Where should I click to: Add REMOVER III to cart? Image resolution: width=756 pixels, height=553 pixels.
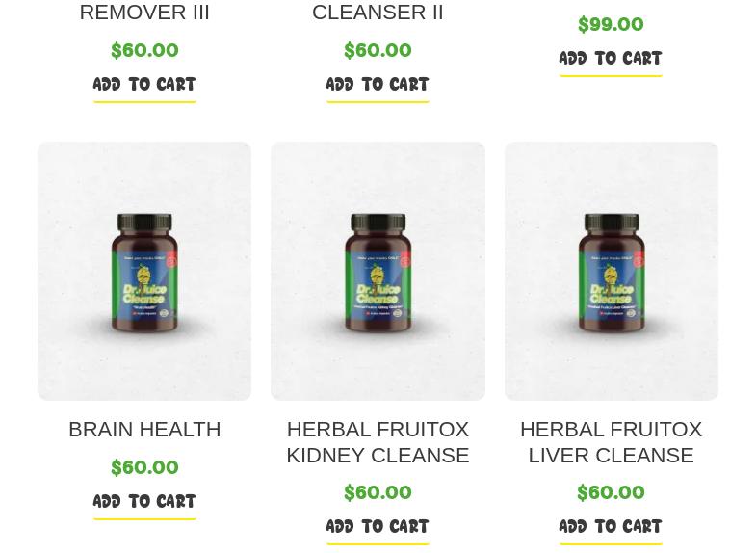(x=144, y=85)
